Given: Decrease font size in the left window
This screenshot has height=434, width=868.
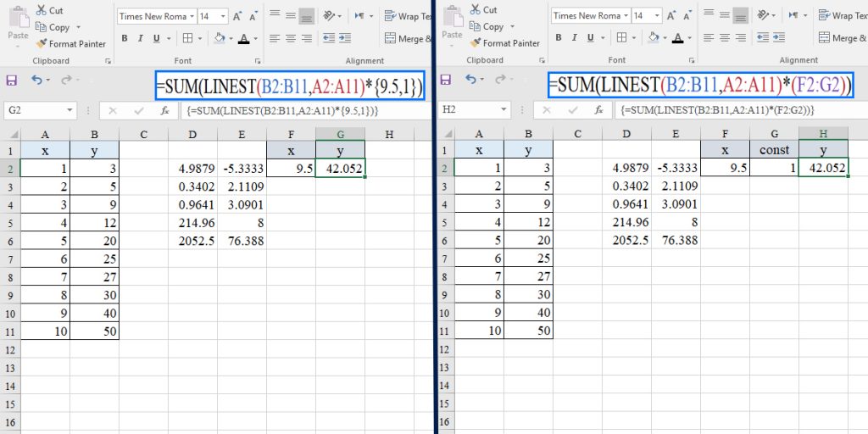Looking at the screenshot, I should 253,17.
